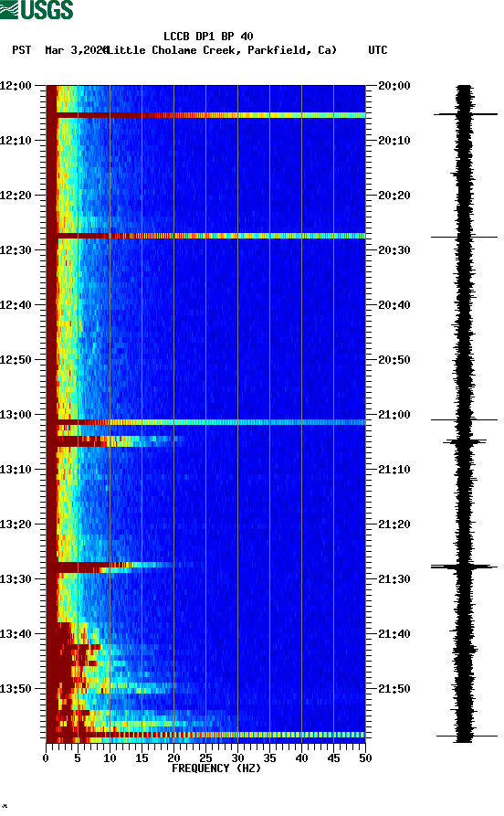Click the 13:10 PST time label
The width and height of the screenshot is (504, 816).
(x=16, y=470)
